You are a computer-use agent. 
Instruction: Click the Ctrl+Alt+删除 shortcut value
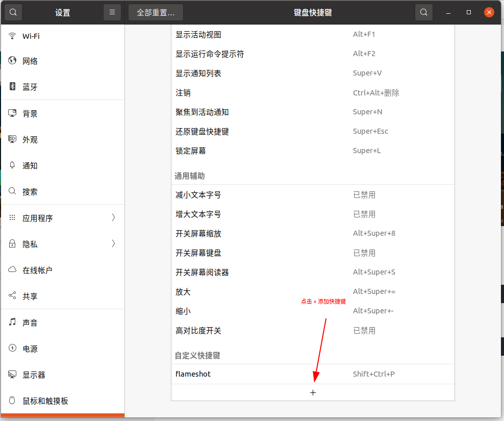376,93
